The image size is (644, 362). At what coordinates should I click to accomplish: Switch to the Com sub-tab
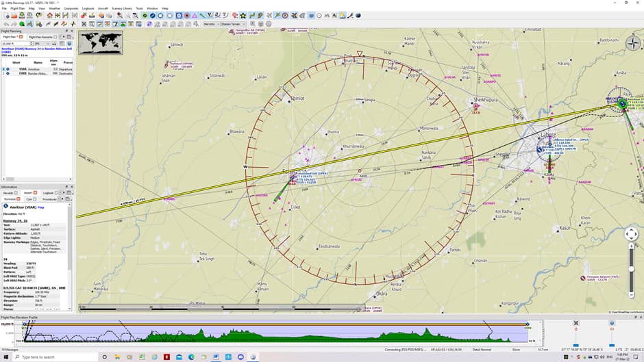coord(32,199)
